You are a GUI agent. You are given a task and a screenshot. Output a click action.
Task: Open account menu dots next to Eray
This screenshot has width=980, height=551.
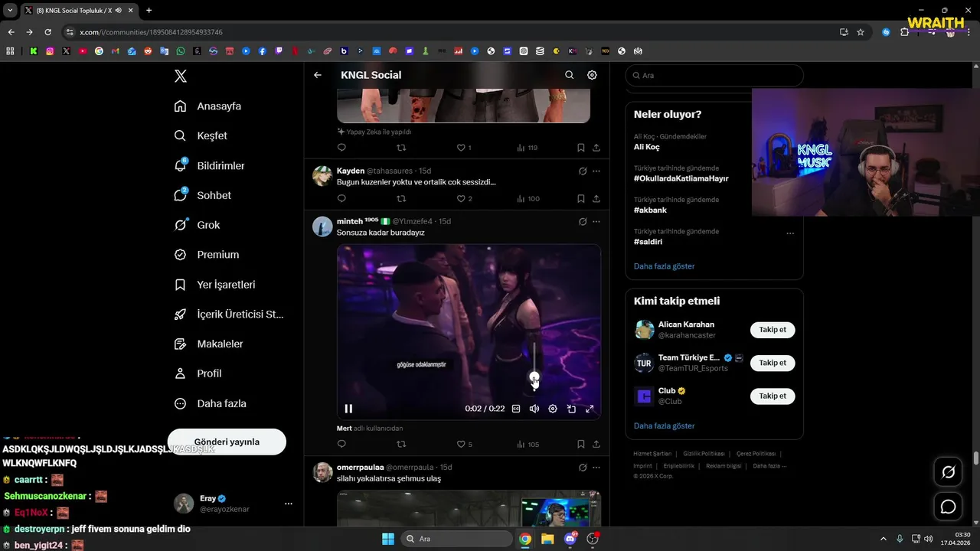coord(289,504)
